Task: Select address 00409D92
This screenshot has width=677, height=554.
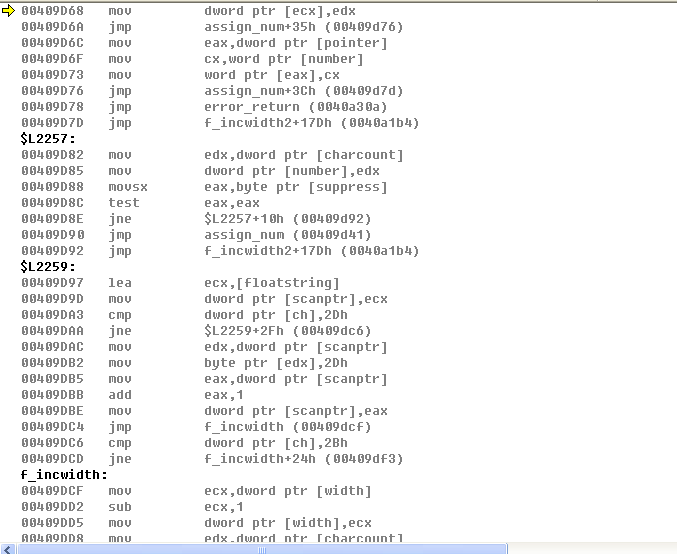Action: pos(52,250)
